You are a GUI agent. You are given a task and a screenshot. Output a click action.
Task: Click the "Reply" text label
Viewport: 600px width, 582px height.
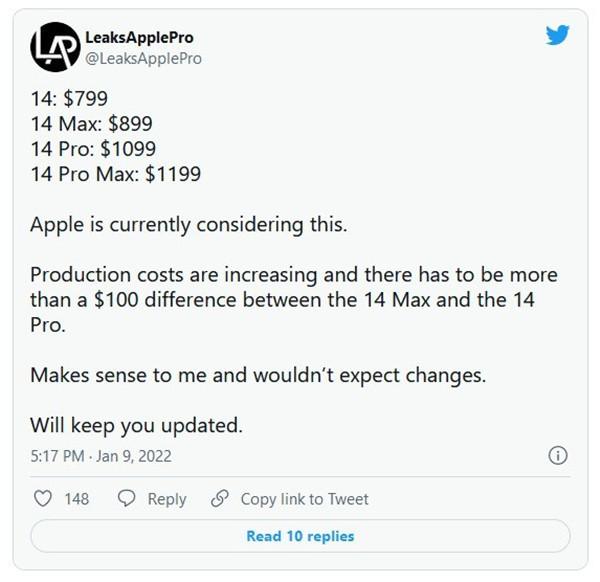click(x=167, y=498)
